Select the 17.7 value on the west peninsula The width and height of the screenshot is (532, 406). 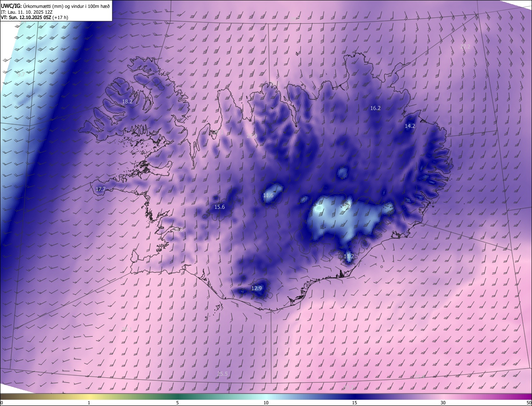click(x=101, y=189)
